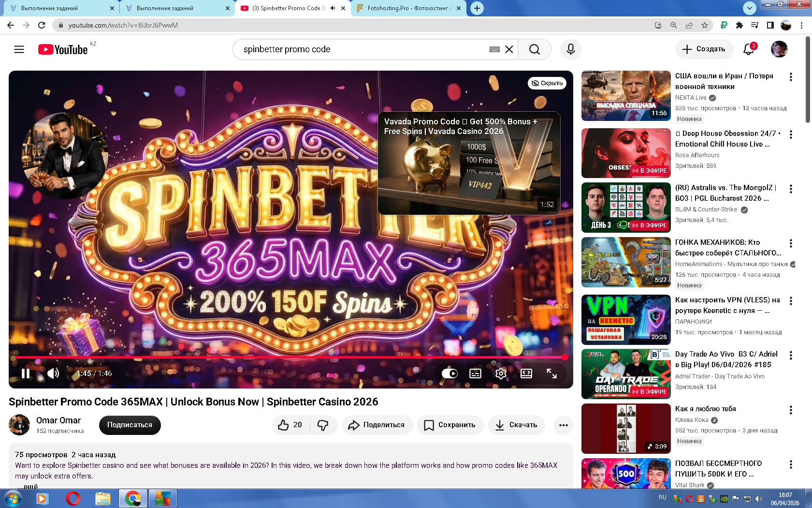
Task: Toggle autoplay switch in player
Action: coord(449,374)
